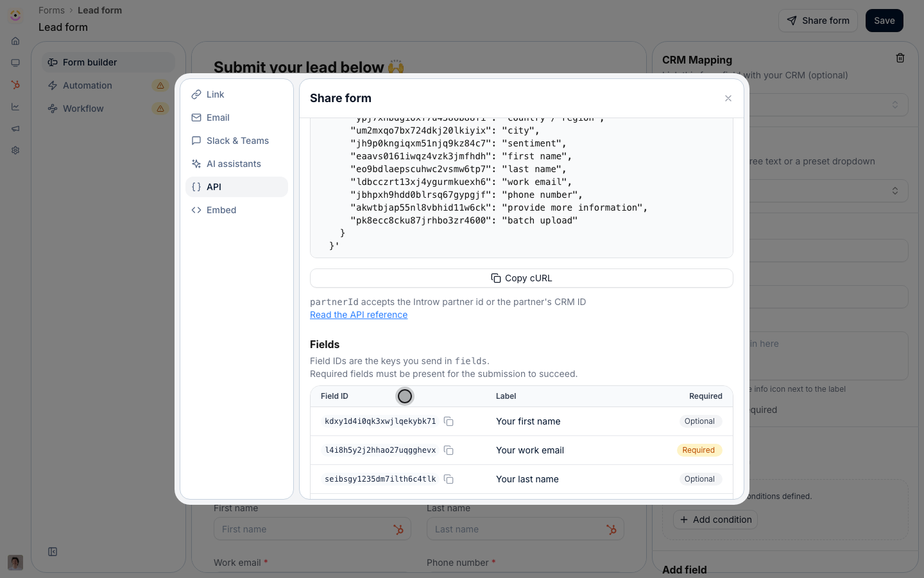Open the Read the API reference link
Viewport: 924px width, 578px height.
click(x=359, y=315)
